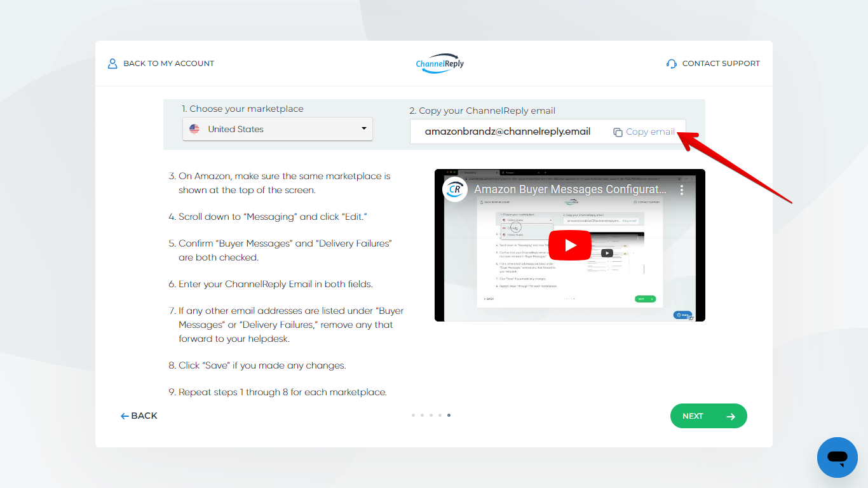Click the arrow icon on the NEXT button

pyautogui.click(x=731, y=416)
